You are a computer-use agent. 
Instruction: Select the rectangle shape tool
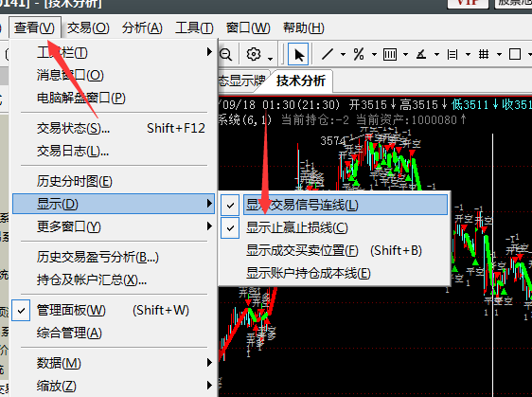pos(515,54)
